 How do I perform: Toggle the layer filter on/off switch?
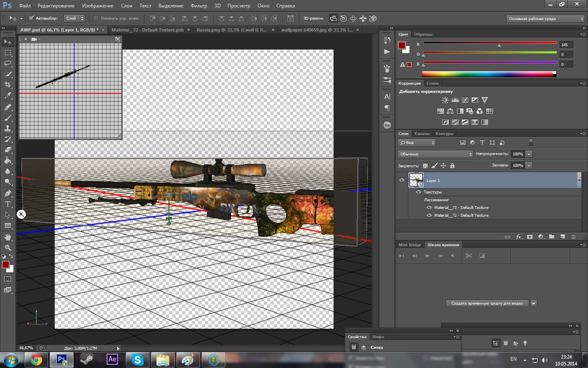tap(531, 143)
